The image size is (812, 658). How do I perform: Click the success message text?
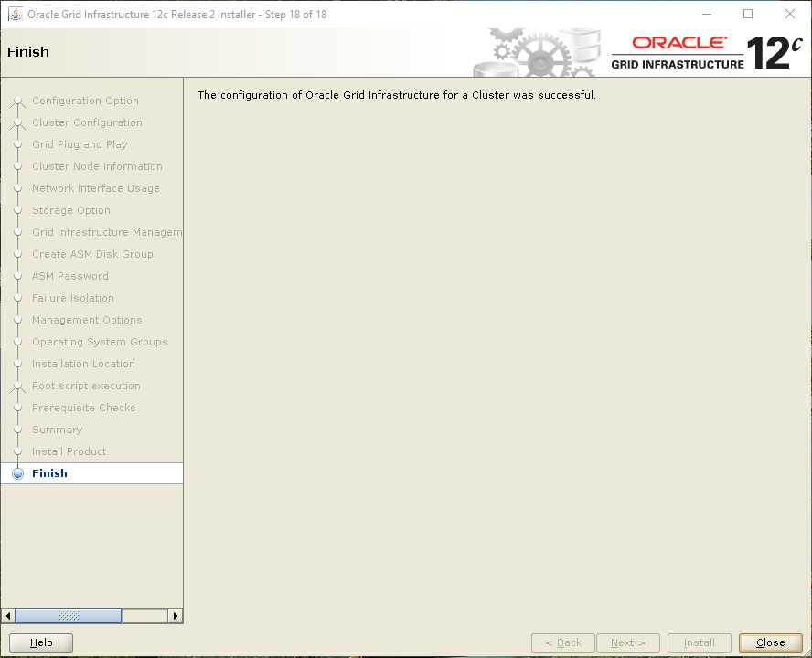[397, 95]
